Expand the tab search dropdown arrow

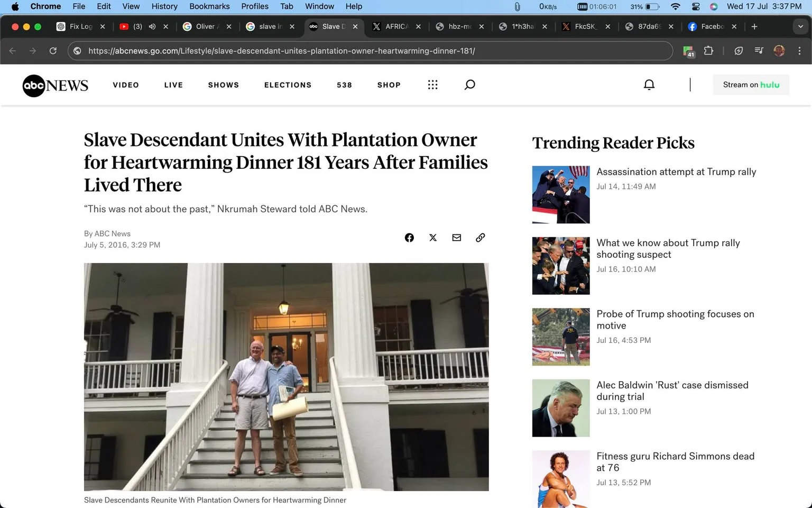800,26
